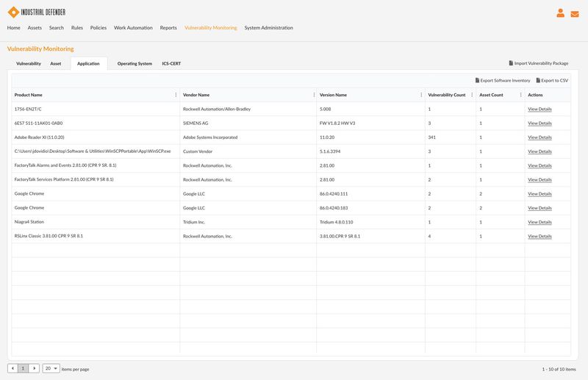View Details for FactoryTalk Alarms and Events
The height and width of the screenshot is (380, 588).
[539, 166]
